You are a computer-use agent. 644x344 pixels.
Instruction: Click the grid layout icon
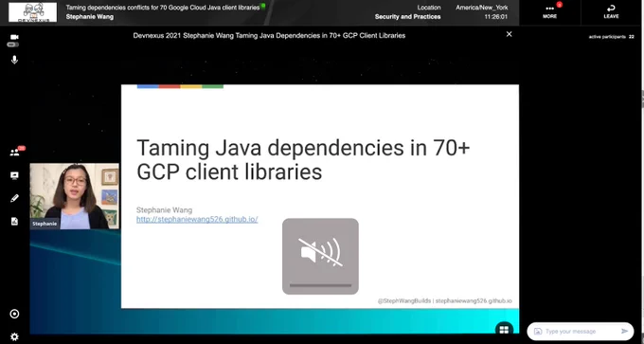coord(504,330)
